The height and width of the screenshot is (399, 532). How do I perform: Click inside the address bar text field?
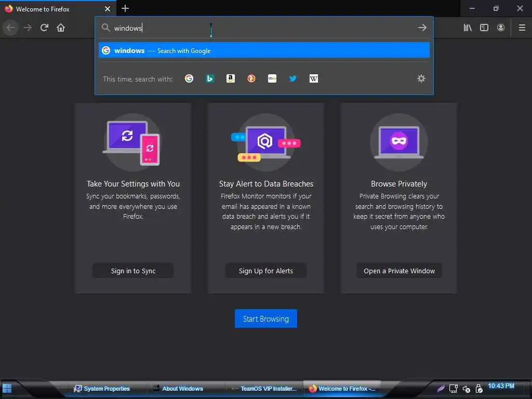point(264,28)
